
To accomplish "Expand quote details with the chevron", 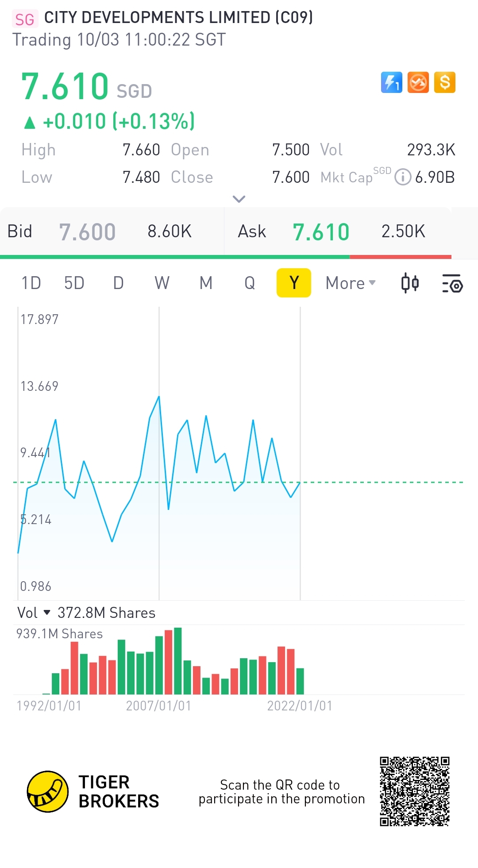I will (x=239, y=199).
